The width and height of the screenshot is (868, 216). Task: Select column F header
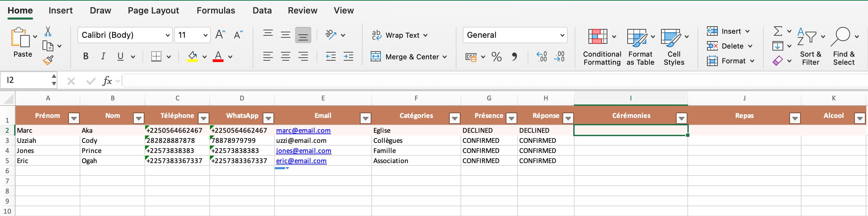pyautogui.click(x=416, y=98)
